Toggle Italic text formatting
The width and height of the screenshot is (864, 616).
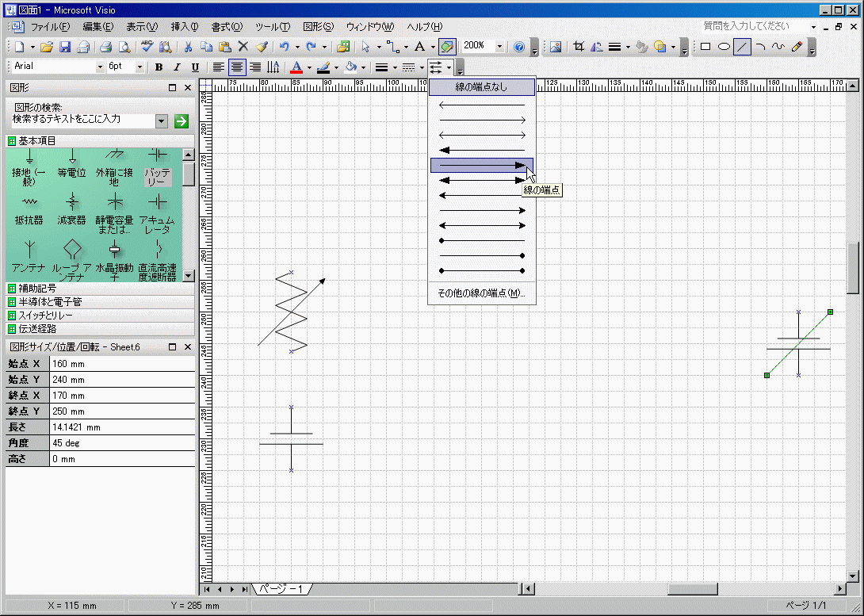tap(177, 67)
